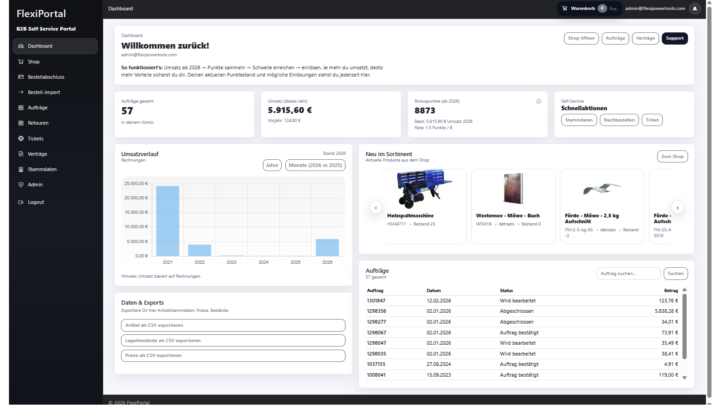Image resolution: width=720 pixels, height=405 pixels.
Task: Switch chart to Monate (2026 vs 2025)
Action: (316, 164)
